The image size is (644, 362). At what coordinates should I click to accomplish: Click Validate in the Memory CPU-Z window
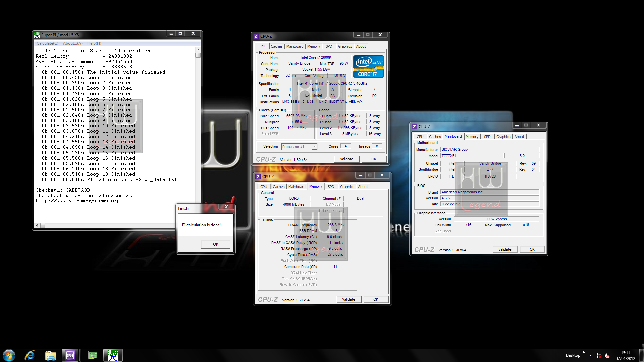click(348, 299)
